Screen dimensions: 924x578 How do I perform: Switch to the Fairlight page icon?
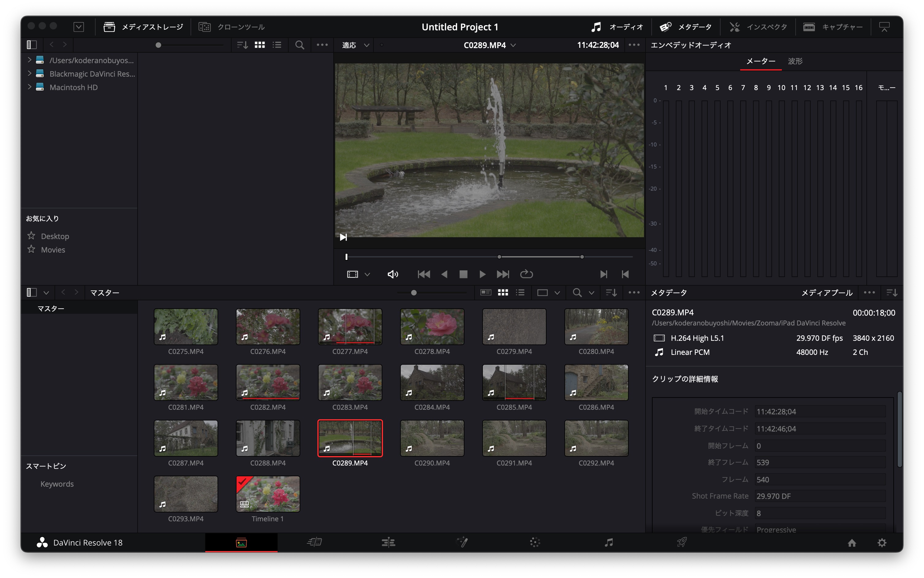tap(609, 542)
